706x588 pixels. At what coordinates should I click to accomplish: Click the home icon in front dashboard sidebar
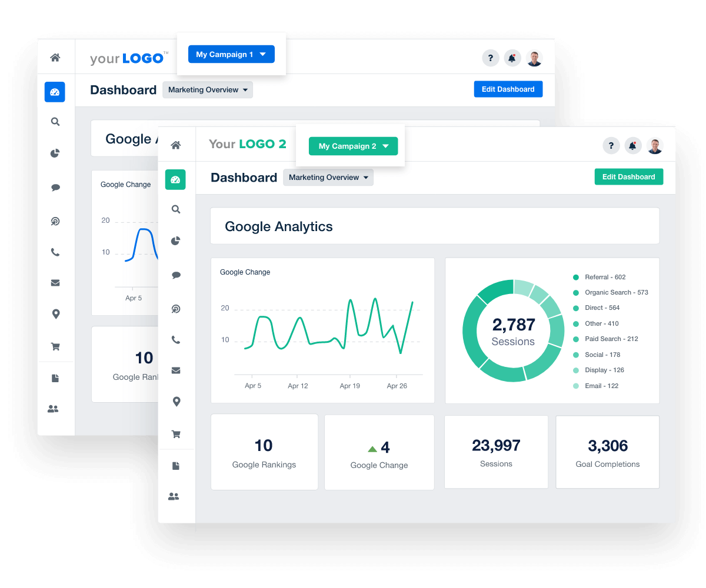coord(175,145)
